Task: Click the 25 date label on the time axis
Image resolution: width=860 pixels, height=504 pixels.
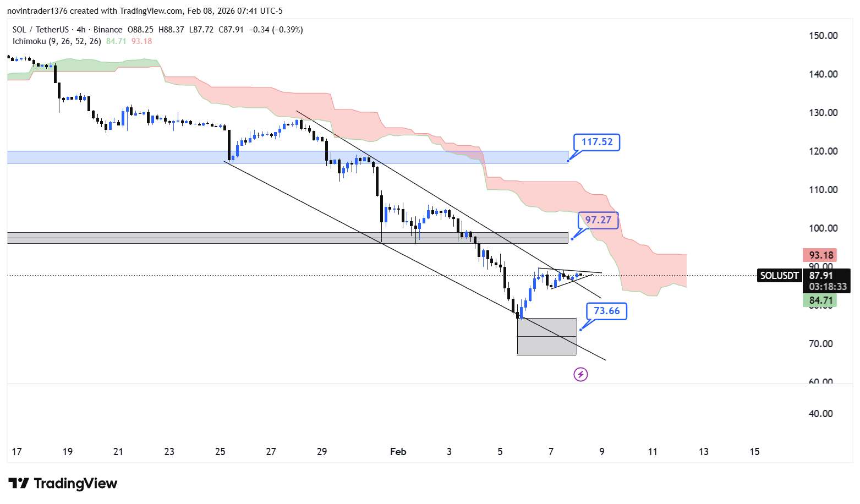Action: coord(220,452)
